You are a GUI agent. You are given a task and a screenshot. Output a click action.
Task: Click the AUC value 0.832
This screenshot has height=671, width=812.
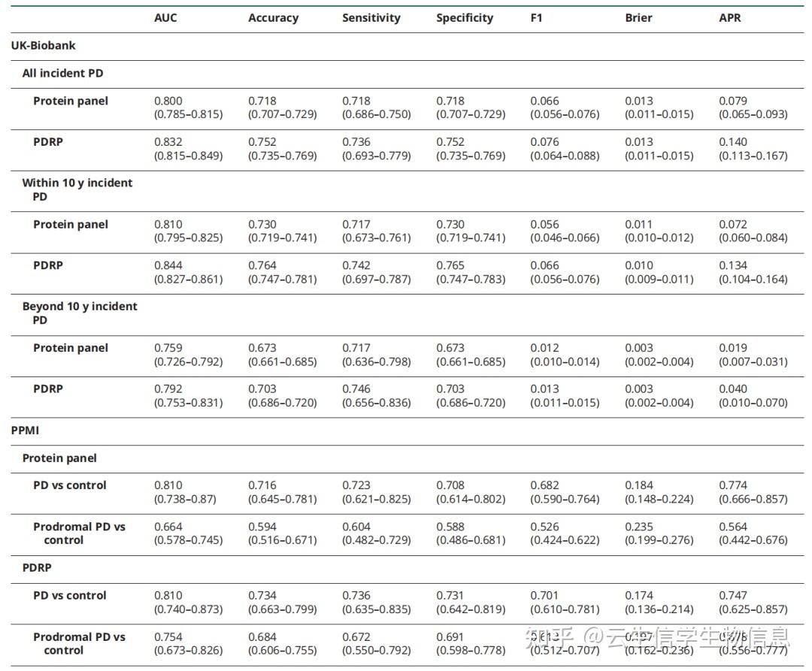(x=168, y=142)
